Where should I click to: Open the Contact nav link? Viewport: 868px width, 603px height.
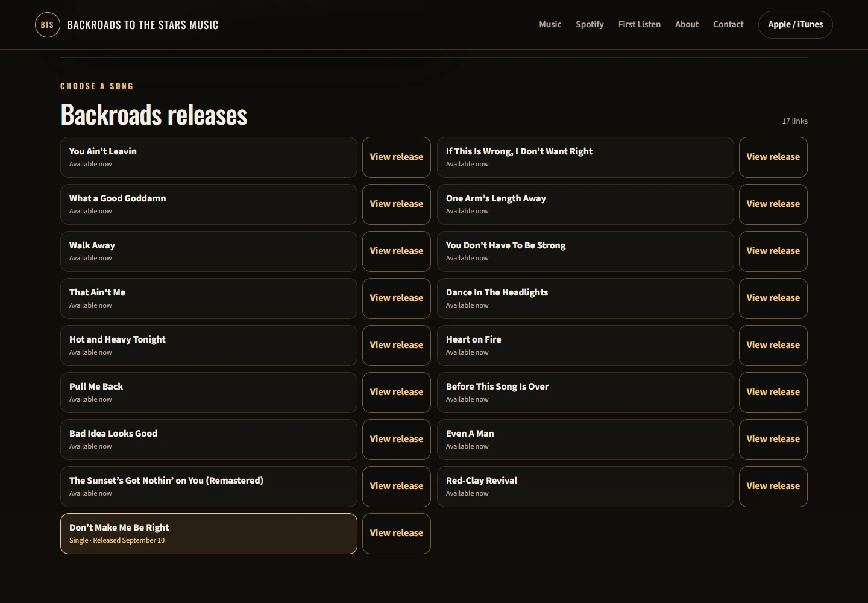(x=728, y=24)
